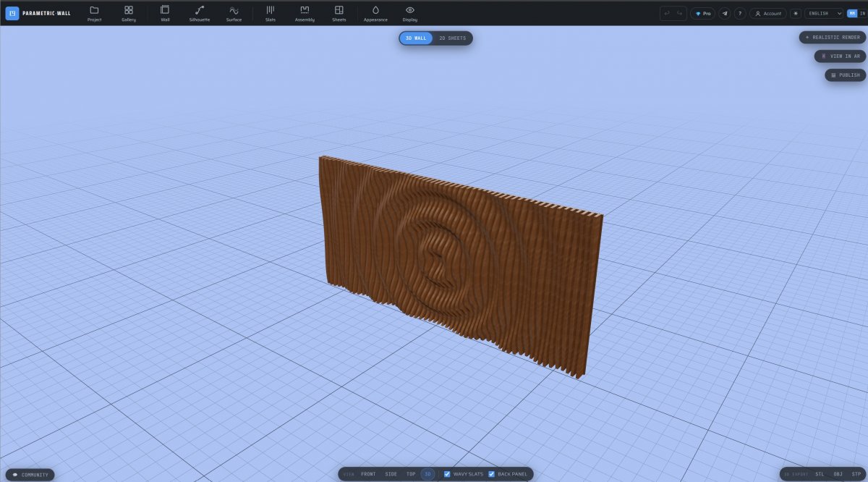This screenshot has height=482, width=868.
Task: Switch to the 2D Sheets tab
Action: point(453,38)
